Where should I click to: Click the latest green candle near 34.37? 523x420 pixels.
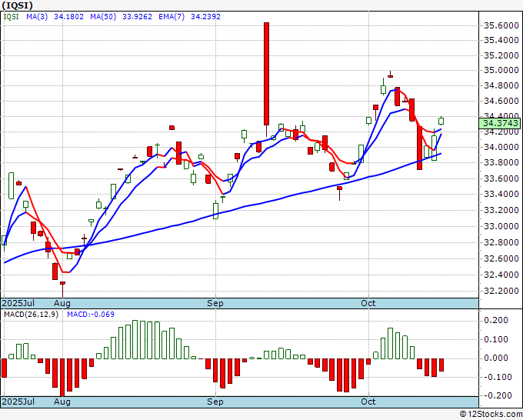tap(441, 121)
